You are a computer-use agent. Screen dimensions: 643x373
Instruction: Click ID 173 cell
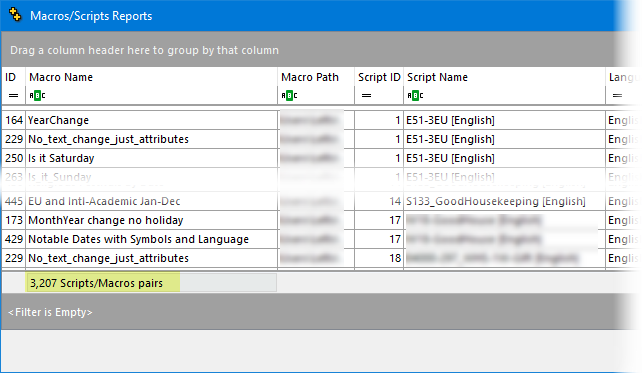pos(14,220)
